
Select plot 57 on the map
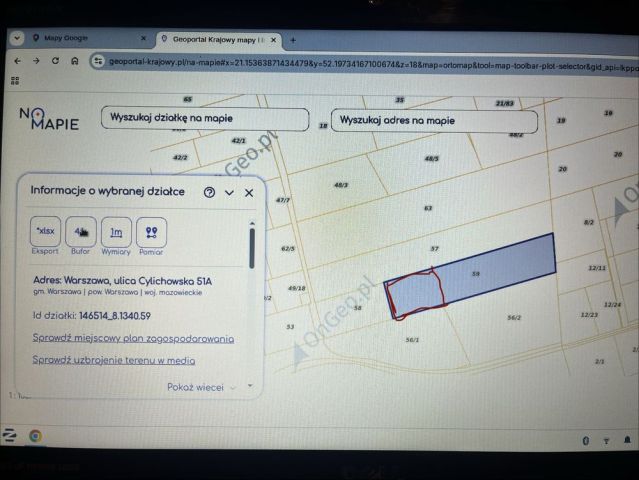(435, 249)
